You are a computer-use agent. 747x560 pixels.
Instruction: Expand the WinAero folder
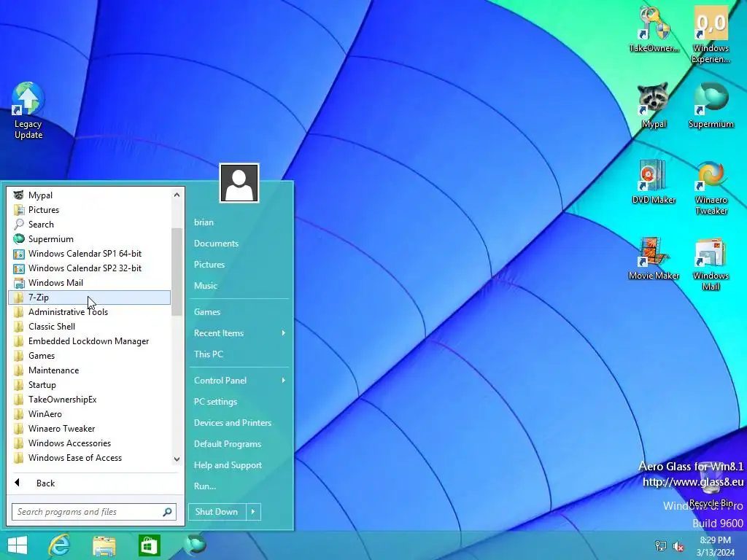coord(90,414)
